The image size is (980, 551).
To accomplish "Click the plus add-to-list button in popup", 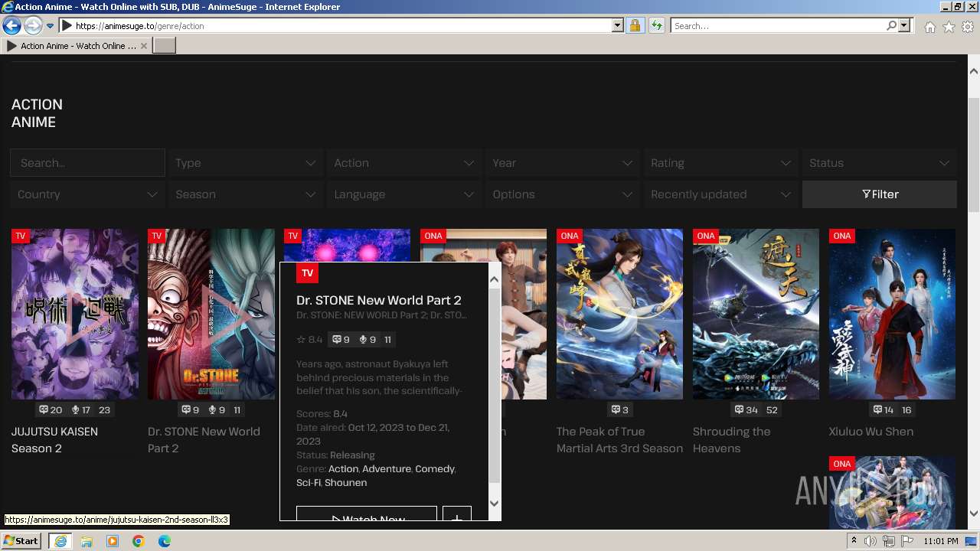I will click(457, 514).
